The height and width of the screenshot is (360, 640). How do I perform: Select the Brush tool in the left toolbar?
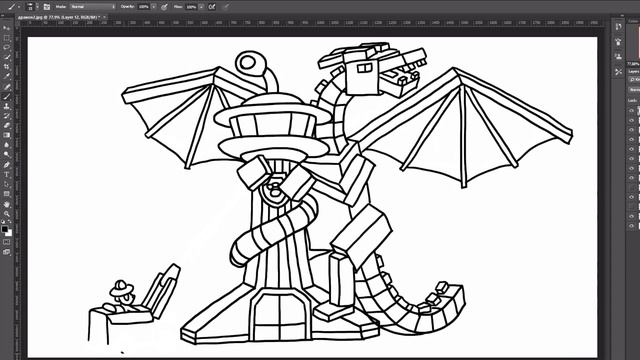coord(7,97)
